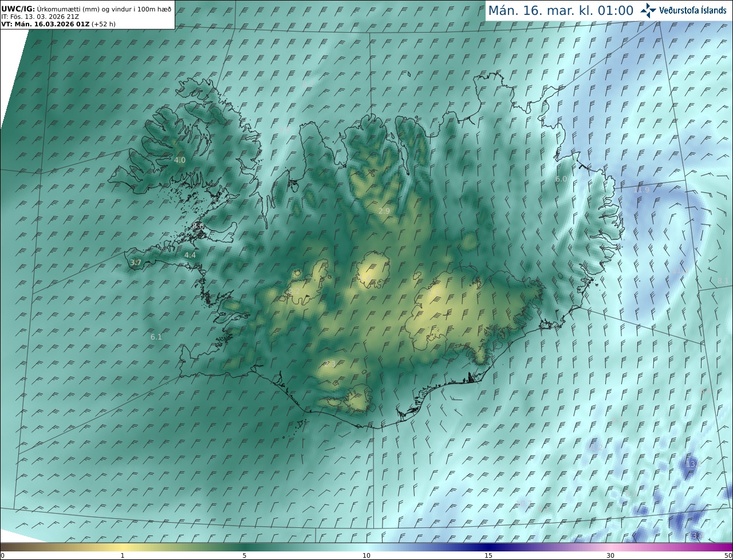Screen dimensions: 733x560
Task: Click the 3.7 value label on the map
Action: (135, 263)
